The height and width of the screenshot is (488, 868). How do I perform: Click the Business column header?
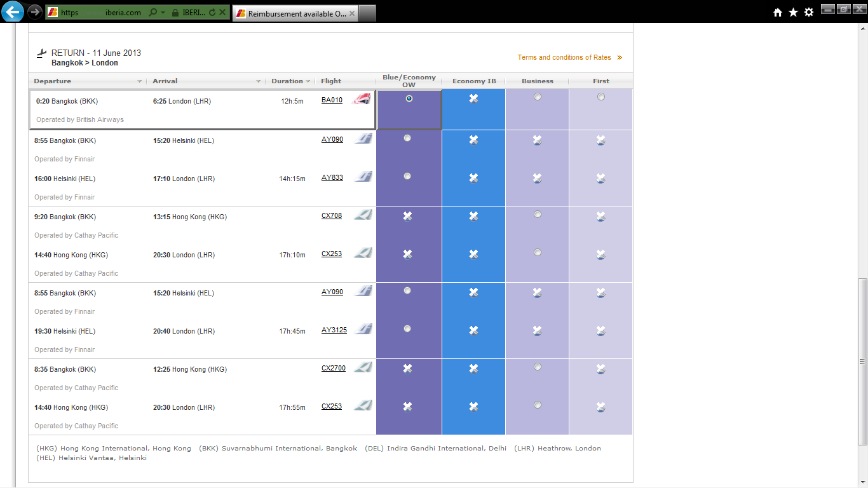(x=538, y=81)
